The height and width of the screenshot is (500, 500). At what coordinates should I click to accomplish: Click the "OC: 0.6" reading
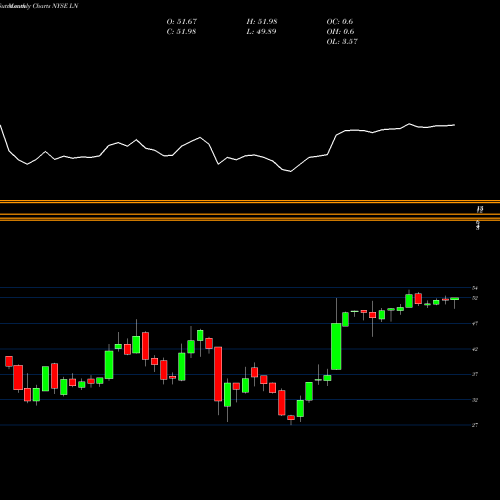(x=340, y=22)
